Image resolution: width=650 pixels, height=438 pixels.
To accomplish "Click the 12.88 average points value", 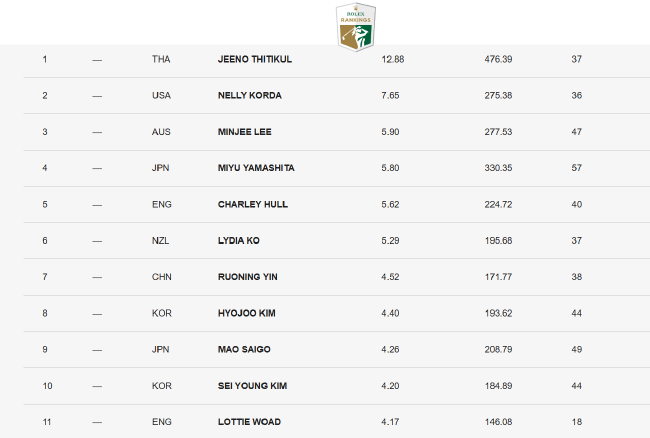I will [392, 59].
